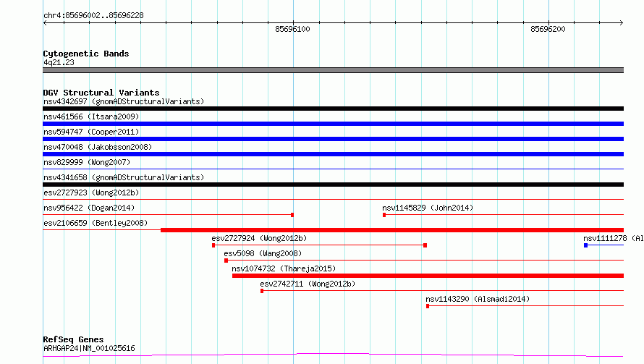Click the red end marker of nsv956422
The height and width of the screenshot is (364, 644).
[292, 215]
